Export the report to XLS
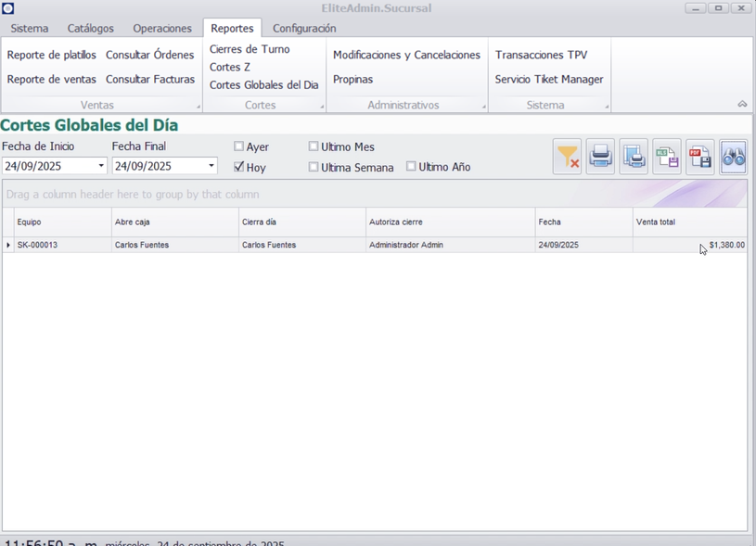This screenshot has width=756, height=546. pyautogui.click(x=667, y=158)
